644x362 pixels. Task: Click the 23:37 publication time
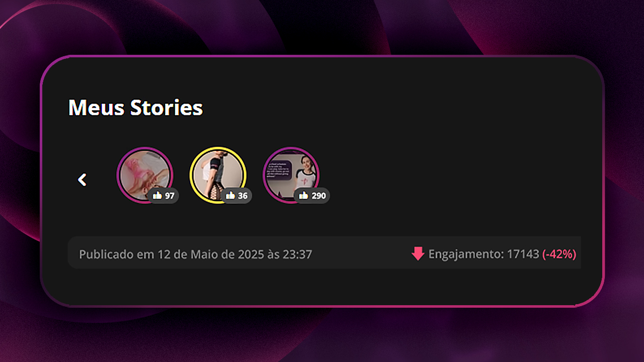(x=297, y=254)
